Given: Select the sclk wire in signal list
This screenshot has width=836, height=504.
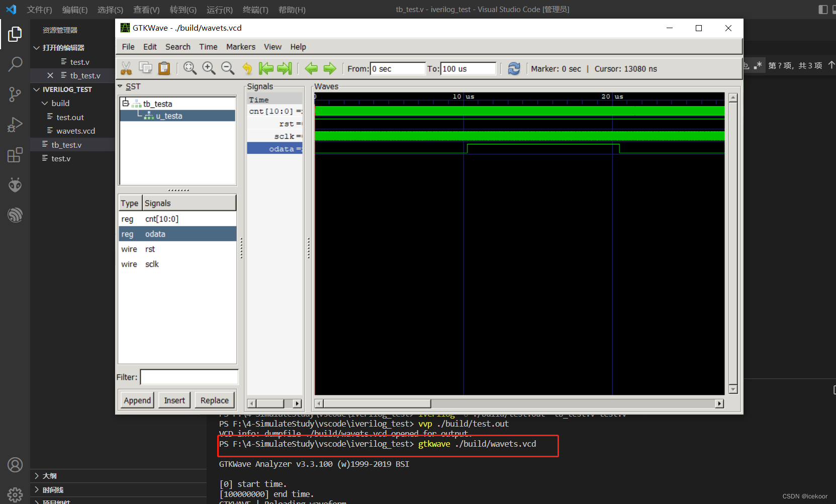Looking at the screenshot, I should coord(177,264).
